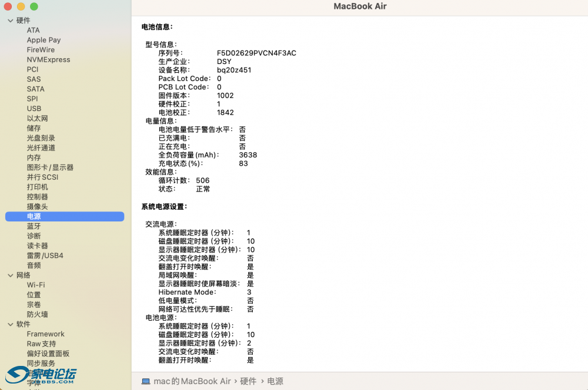Open the SAS sidebar entry
Viewport: 588px width, 390px height.
(34, 79)
